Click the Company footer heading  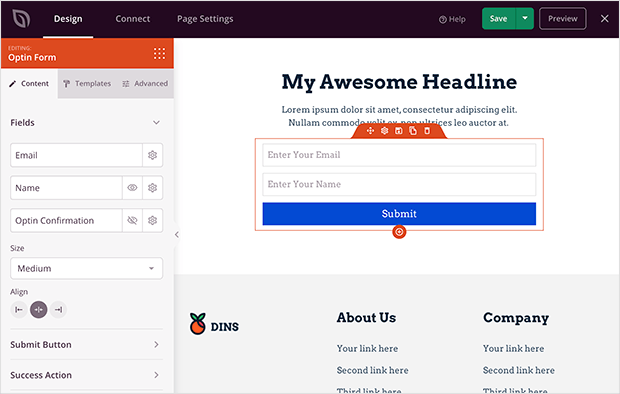click(x=516, y=318)
